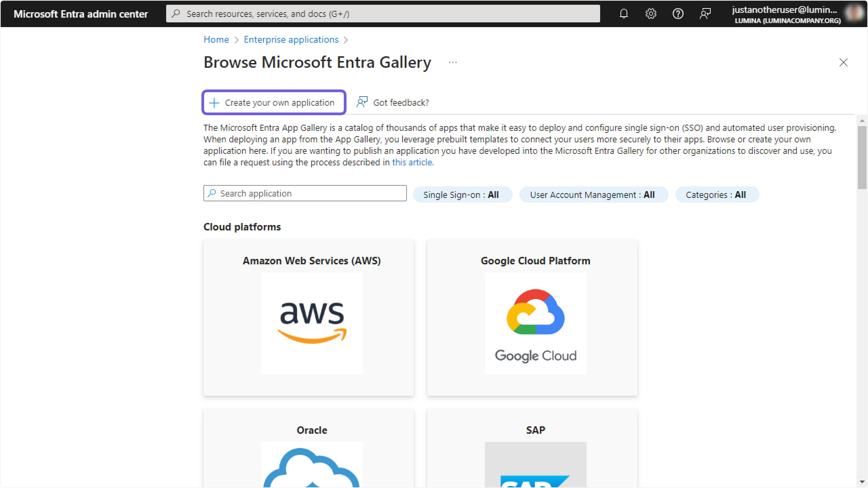The width and height of the screenshot is (868, 488).
Task: Go to Home breadcrumb
Action: 216,40
